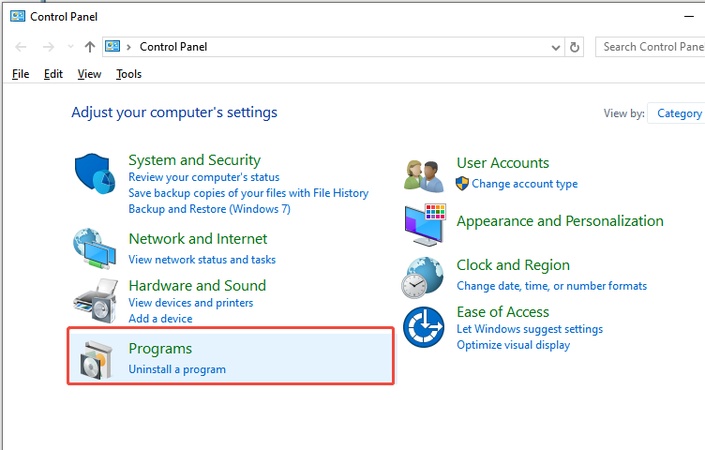
Task: Open Network and Internet category
Action: coord(198,239)
